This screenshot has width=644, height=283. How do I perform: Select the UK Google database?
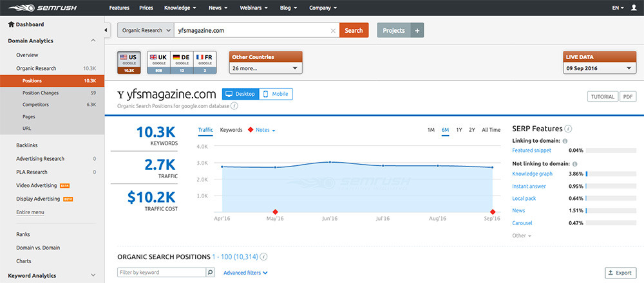pyautogui.click(x=158, y=62)
